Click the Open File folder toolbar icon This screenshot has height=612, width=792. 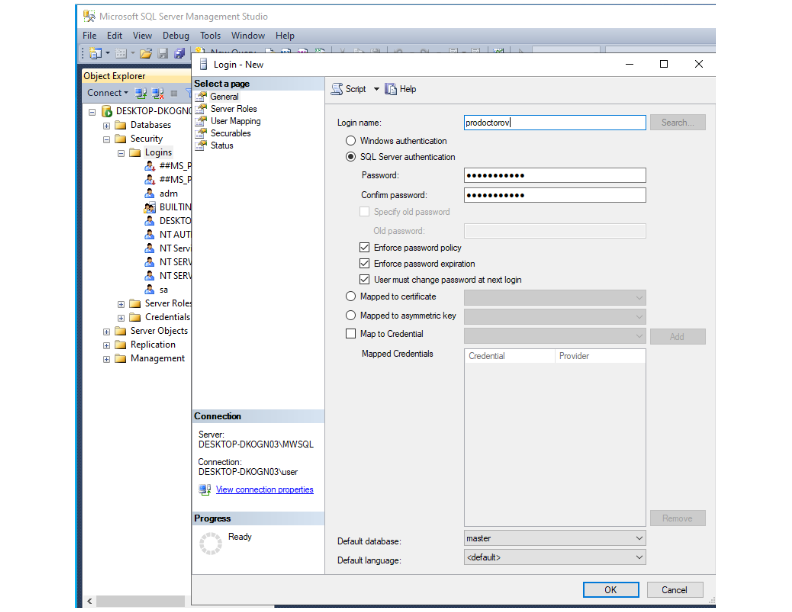click(x=146, y=53)
